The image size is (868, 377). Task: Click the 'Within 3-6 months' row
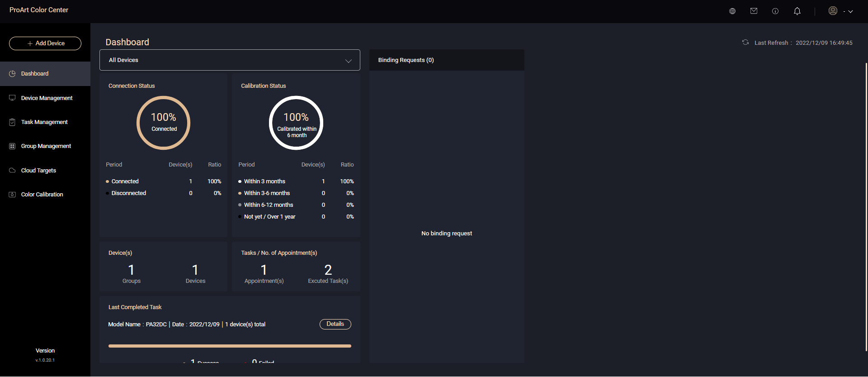click(x=296, y=193)
